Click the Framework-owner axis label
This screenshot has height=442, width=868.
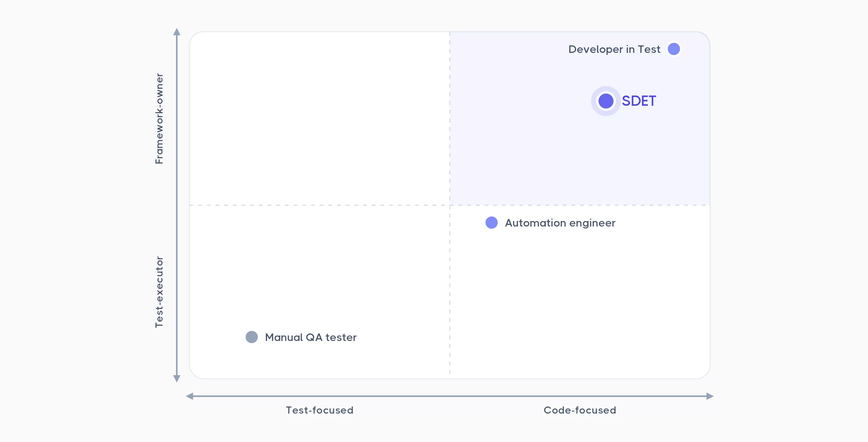pos(159,118)
